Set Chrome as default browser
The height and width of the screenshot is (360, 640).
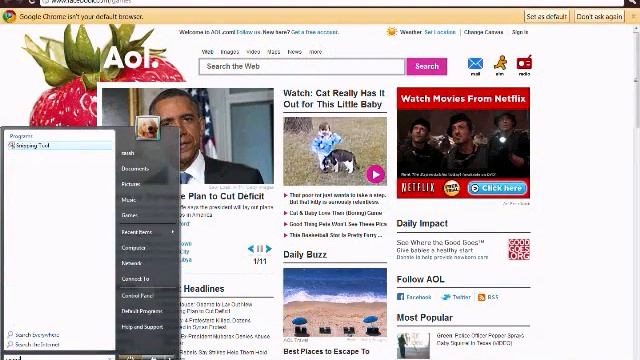click(547, 16)
